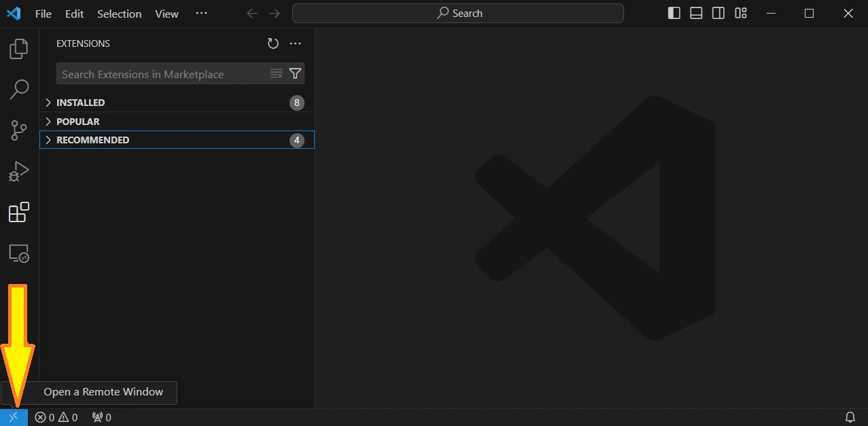Open the command center Search box
Viewport: 868px width, 426px height.
point(458,14)
